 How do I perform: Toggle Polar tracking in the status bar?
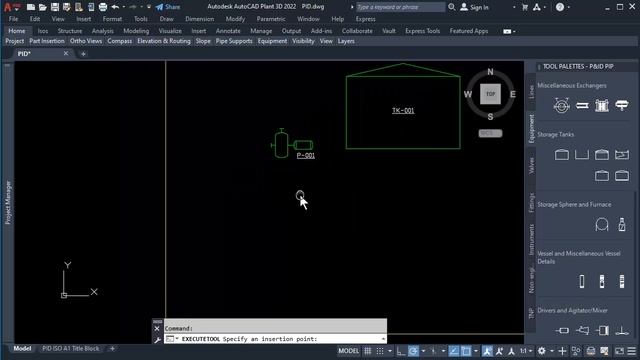point(413,351)
